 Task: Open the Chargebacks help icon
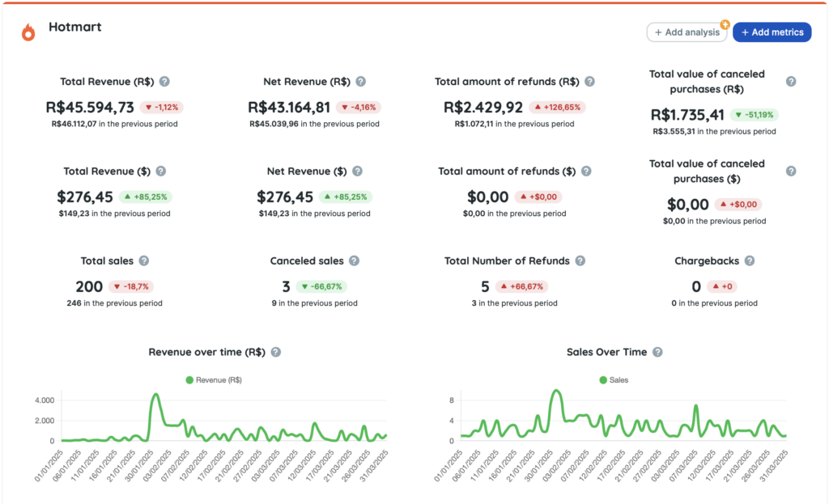(x=749, y=260)
